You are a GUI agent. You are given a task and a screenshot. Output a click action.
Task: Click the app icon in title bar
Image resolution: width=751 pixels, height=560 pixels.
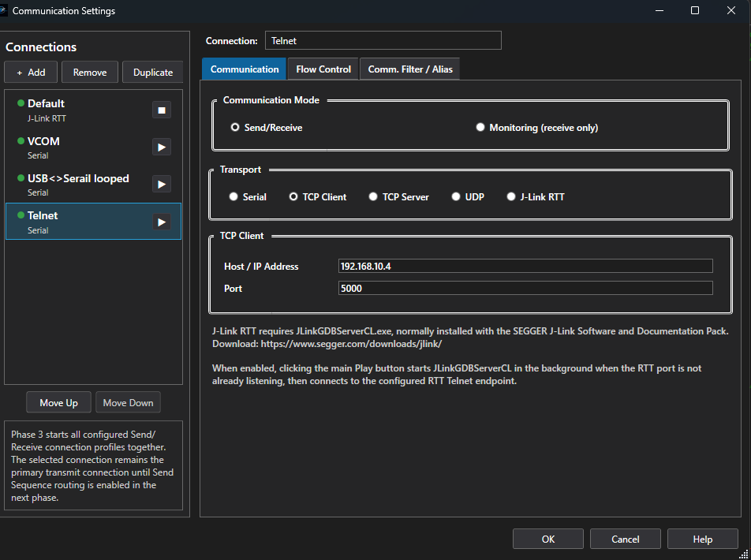pos(3,10)
